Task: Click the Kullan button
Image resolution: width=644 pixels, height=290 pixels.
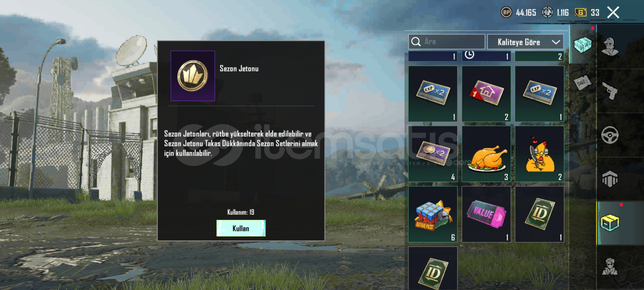Action: pyautogui.click(x=241, y=228)
